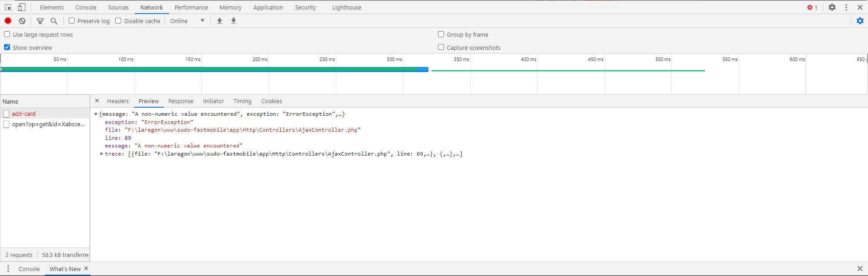
Task: Stop recording network log
Action: point(8,21)
